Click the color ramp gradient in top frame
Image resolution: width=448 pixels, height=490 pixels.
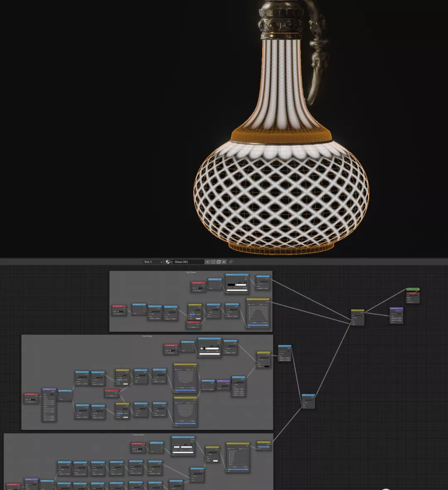coord(237,285)
